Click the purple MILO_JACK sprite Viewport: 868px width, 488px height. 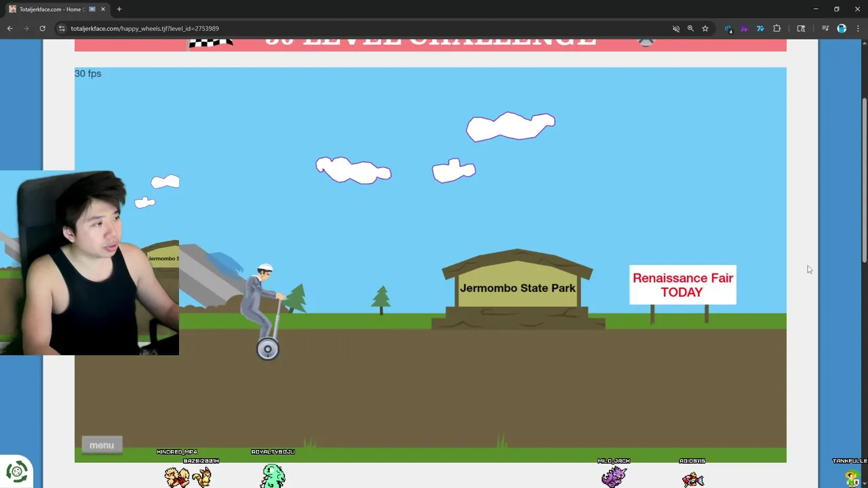coord(614,476)
